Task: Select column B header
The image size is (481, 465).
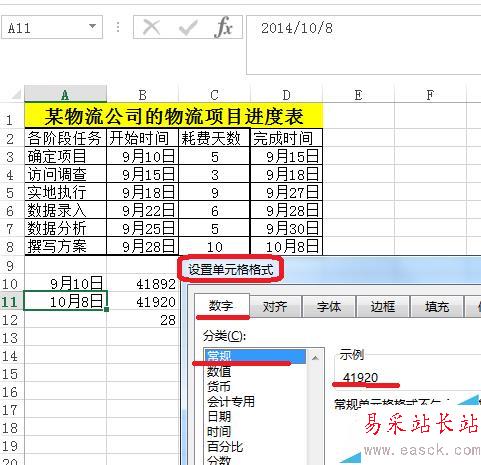Action: (x=143, y=95)
